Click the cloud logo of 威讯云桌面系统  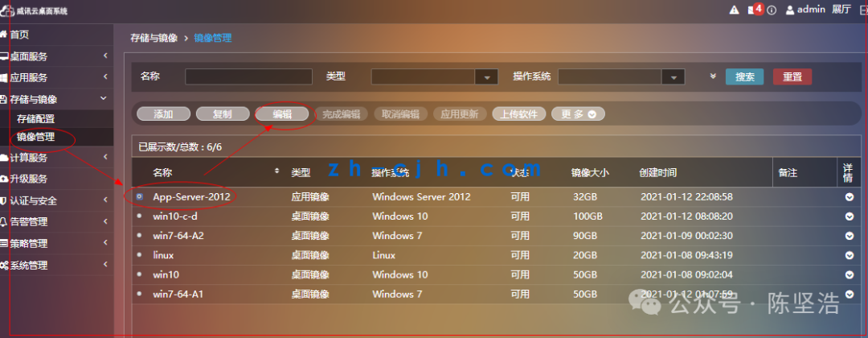[7, 10]
